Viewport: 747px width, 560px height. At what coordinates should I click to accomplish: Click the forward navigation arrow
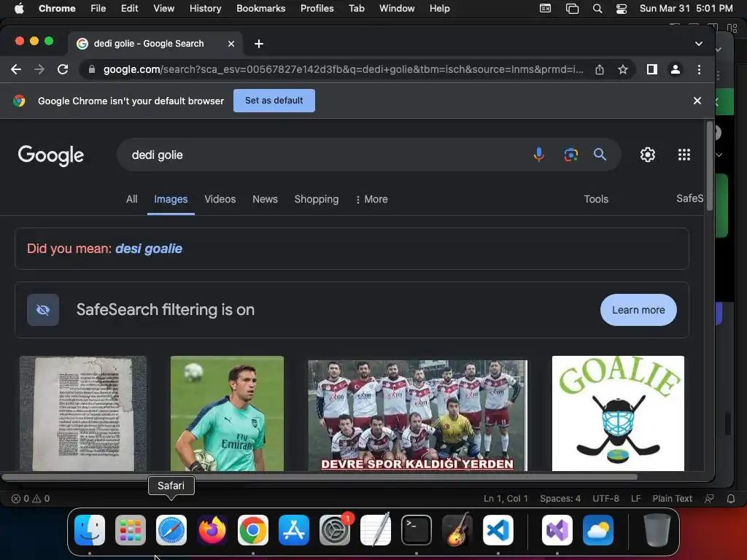click(39, 69)
